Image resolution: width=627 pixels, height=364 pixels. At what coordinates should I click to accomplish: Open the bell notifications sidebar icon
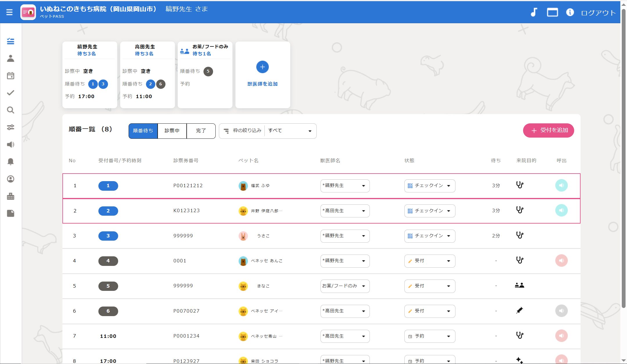10,162
